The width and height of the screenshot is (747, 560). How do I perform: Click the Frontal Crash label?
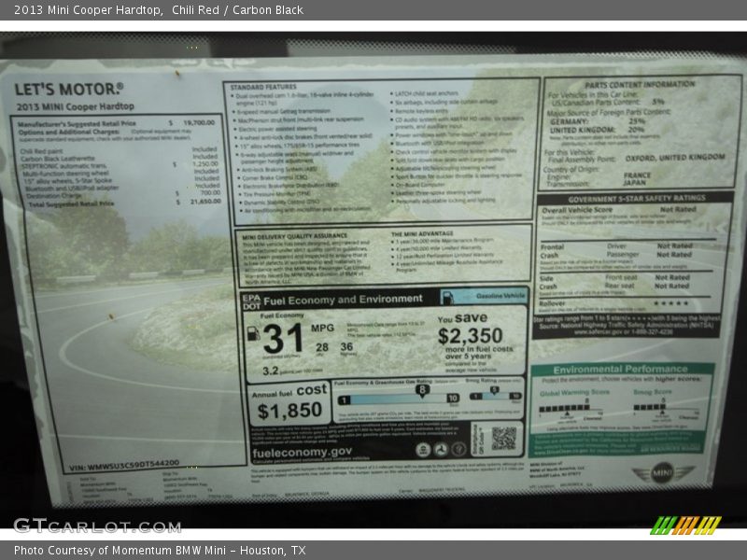pyautogui.click(x=552, y=251)
